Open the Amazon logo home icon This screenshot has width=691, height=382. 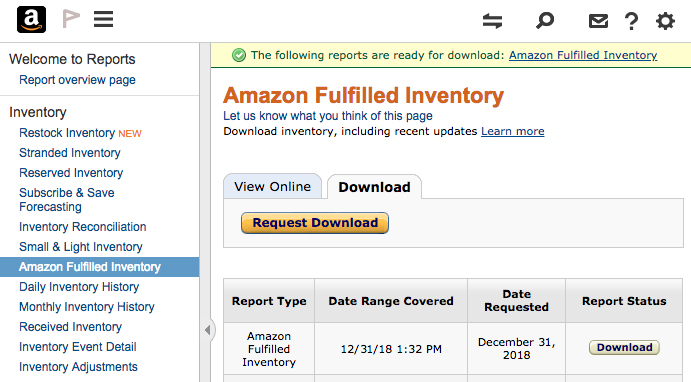click(31, 19)
